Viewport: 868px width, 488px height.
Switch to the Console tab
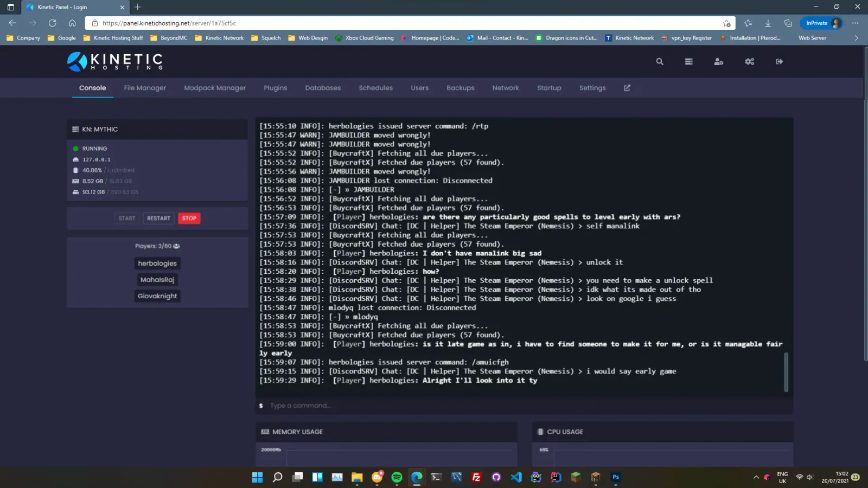point(93,88)
